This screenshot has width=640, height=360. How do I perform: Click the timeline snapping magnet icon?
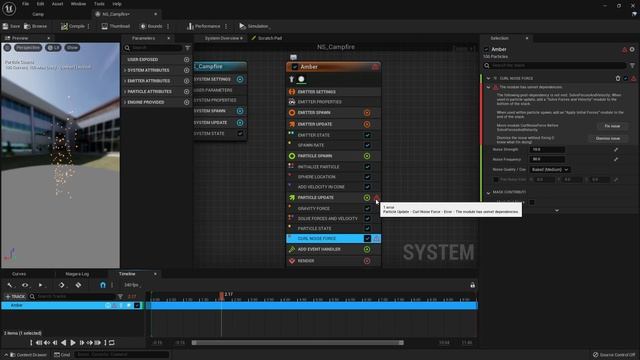click(103, 285)
